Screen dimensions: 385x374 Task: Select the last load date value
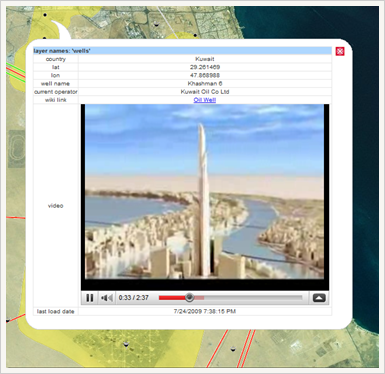coord(205,311)
